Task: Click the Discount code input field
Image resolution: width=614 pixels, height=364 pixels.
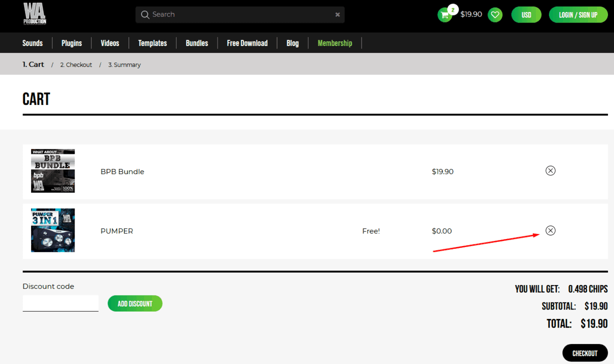Action: (x=60, y=303)
